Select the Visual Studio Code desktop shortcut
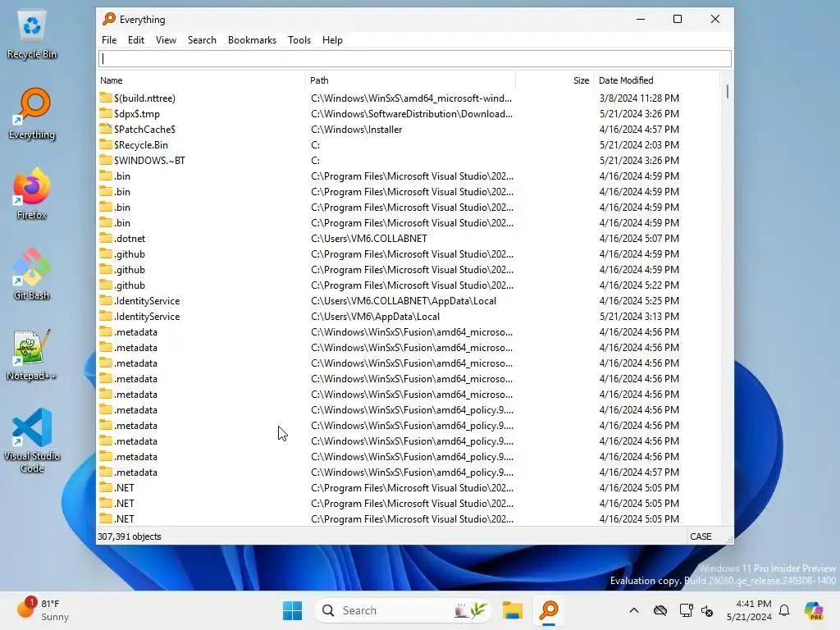This screenshot has height=630, width=840. pyautogui.click(x=32, y=441)
